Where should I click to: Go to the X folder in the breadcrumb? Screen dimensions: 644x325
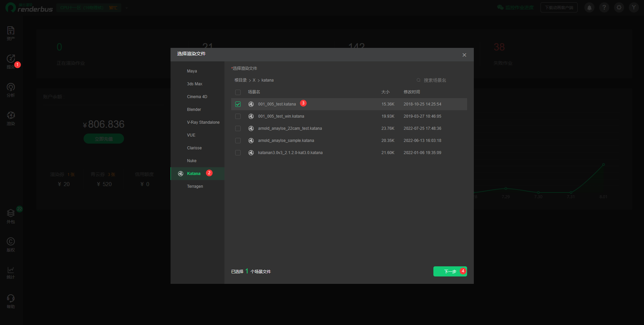pyautogui.click(x=254, y=80)
